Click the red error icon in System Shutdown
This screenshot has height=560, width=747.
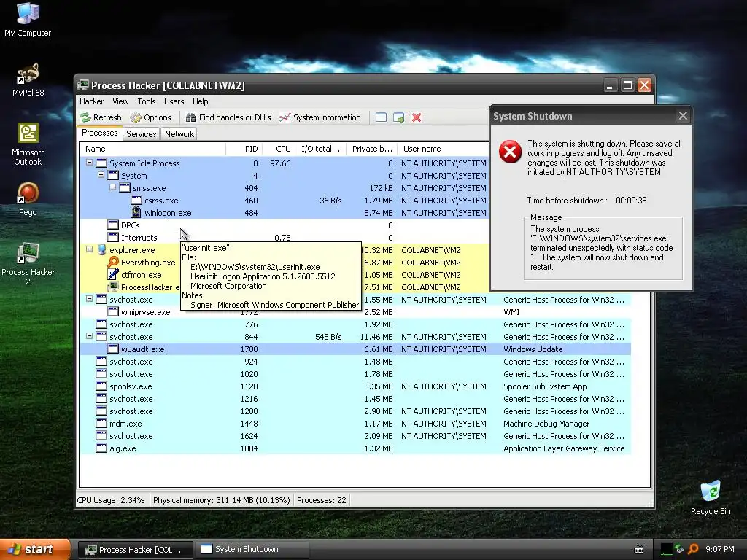pyautogui.click(x=510, y=152)
